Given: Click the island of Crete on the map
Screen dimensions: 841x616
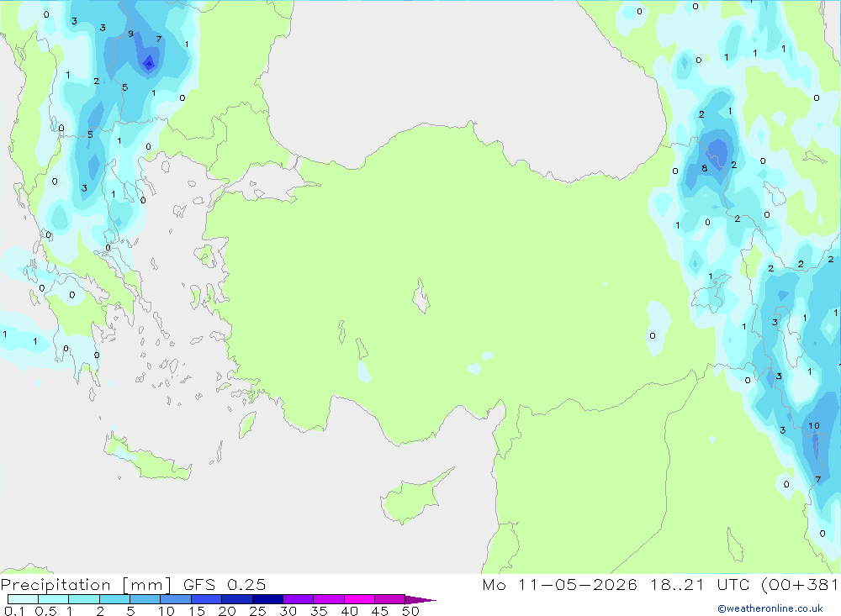Looking at the screenshot, I should pos(147,460).
